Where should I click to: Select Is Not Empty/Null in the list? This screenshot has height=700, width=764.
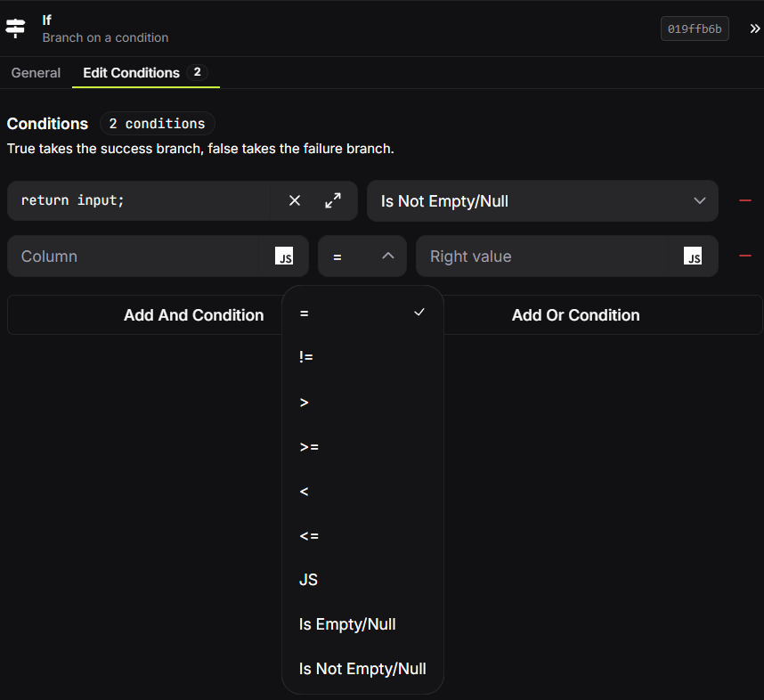point(362,668)
